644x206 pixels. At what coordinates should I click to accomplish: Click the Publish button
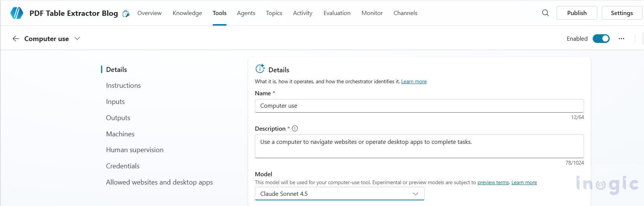point(577,13)
